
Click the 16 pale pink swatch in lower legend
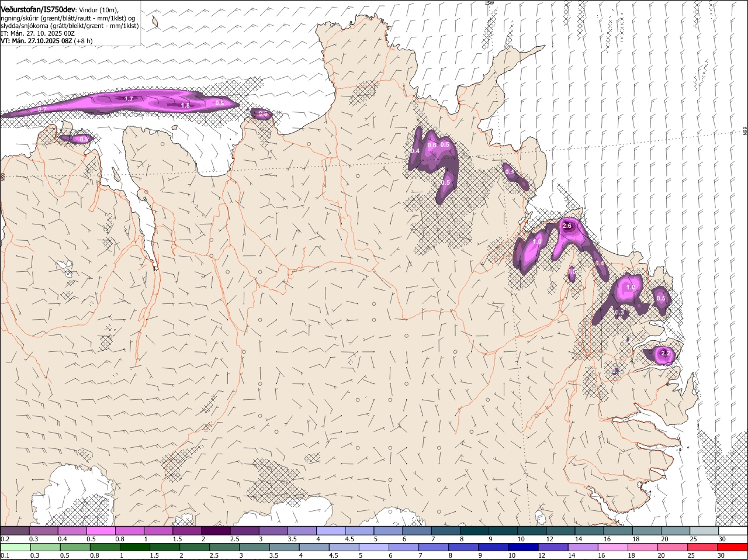tap(614, 547)
